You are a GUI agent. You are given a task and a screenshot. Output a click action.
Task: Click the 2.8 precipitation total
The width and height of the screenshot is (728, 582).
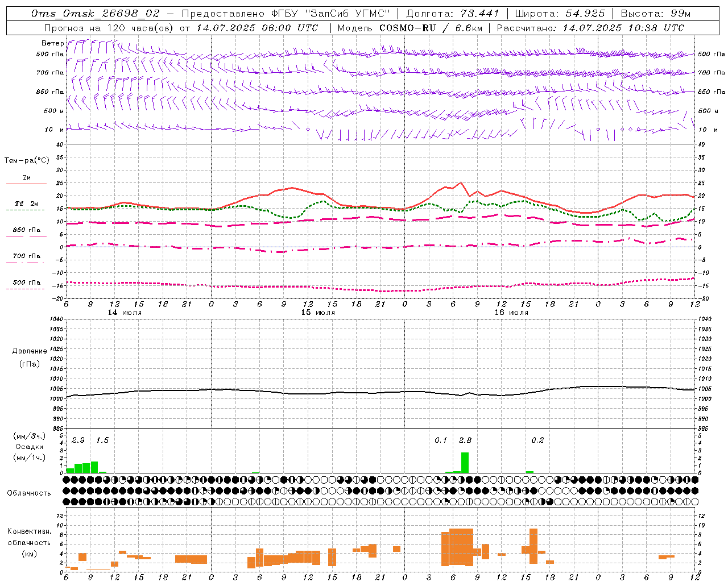465,440
